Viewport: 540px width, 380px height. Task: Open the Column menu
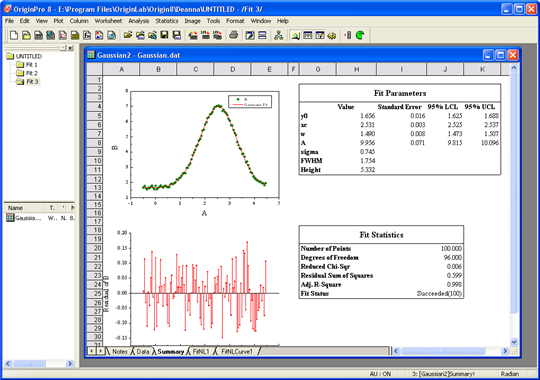(x=79, y=21)
